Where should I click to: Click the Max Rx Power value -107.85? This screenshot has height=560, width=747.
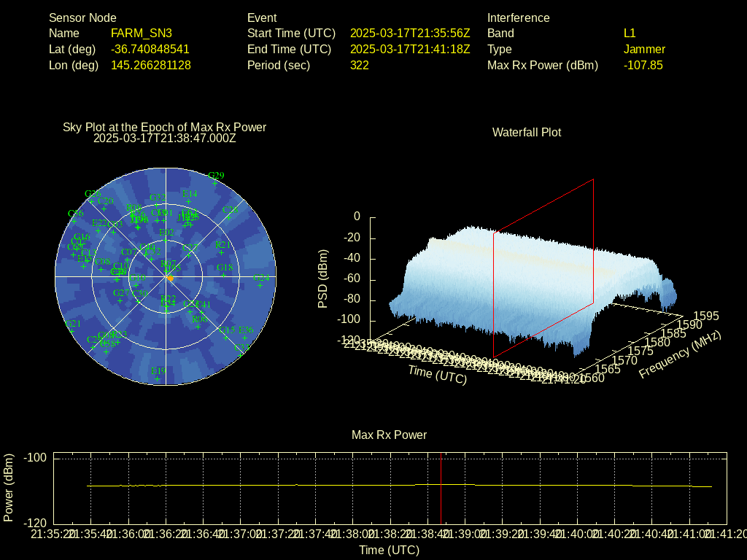[643, 66]
